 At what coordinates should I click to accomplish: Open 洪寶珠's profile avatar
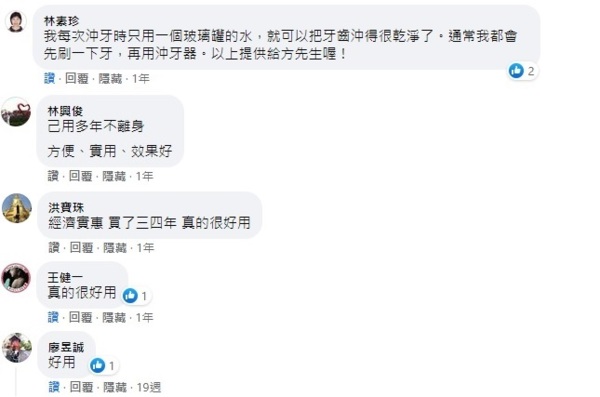(17, 208)
